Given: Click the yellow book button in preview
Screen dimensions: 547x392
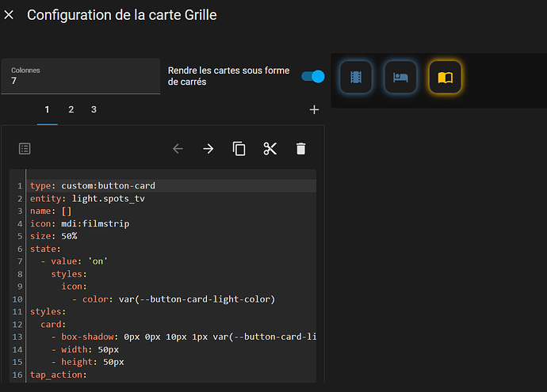Looking at the screenshot, I should (x=446, y=77).
